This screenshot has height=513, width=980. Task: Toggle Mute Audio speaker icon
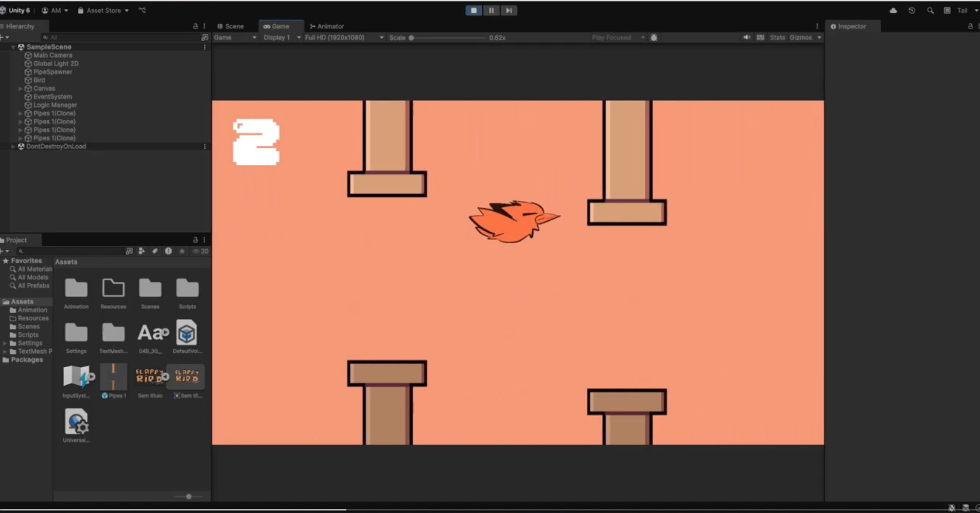[746, 38]
